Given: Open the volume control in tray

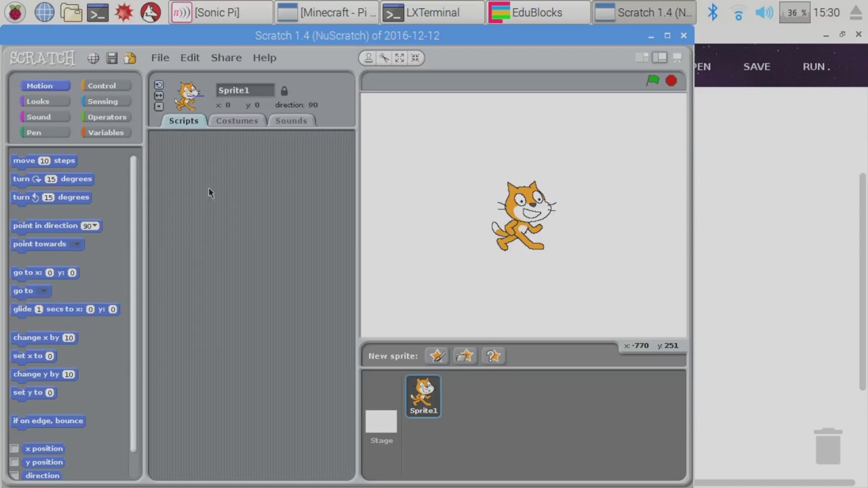Looking at the screenshot, I should (764, 12).
